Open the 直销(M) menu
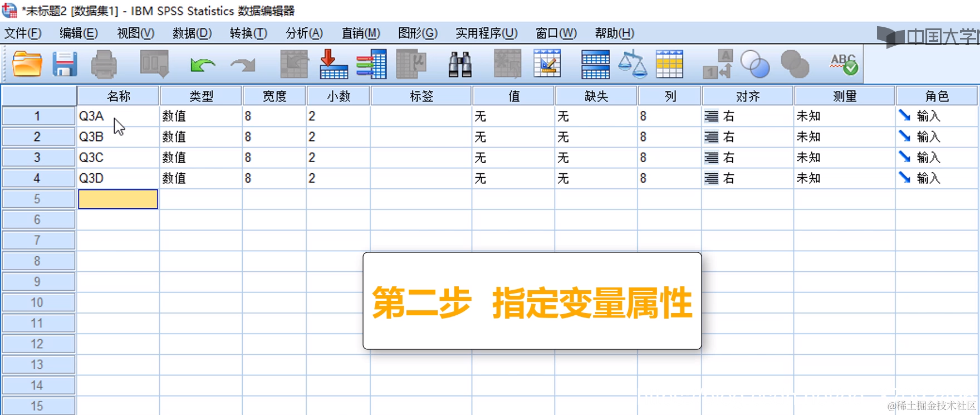980x415 pixels. pos(361,33)
